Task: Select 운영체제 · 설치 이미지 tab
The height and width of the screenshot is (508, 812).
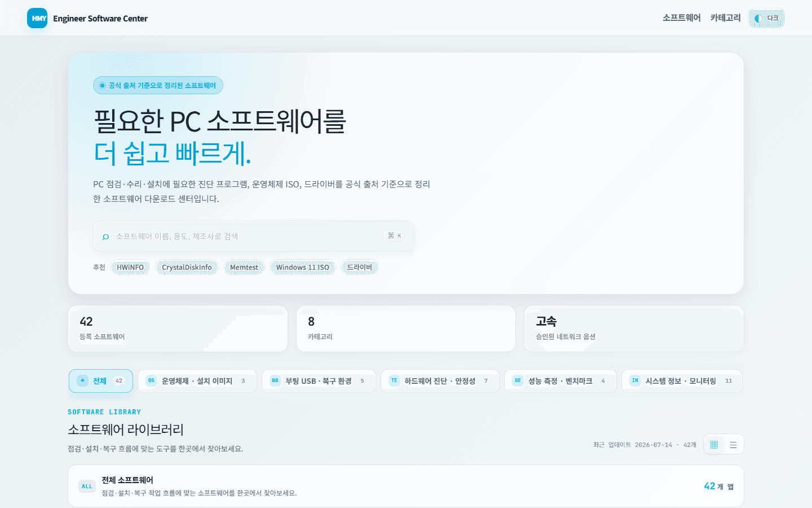Action: pos(197,381)
